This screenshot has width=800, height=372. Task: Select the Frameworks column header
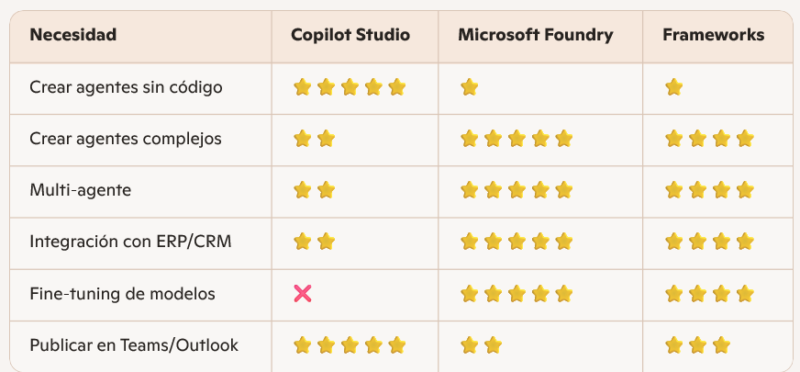(713, 35)
